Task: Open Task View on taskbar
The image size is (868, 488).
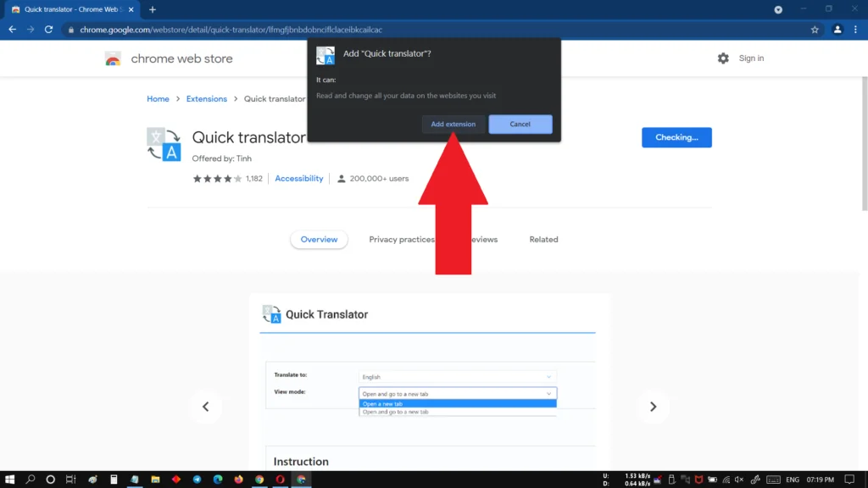Action: 71,480
